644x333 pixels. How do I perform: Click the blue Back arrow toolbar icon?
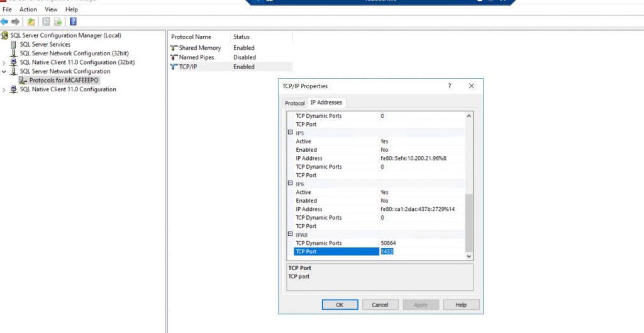tap(4, 22)
